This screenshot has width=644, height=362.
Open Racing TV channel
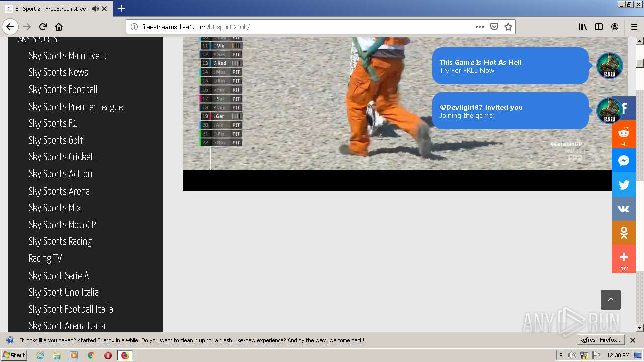pos(45,258)
